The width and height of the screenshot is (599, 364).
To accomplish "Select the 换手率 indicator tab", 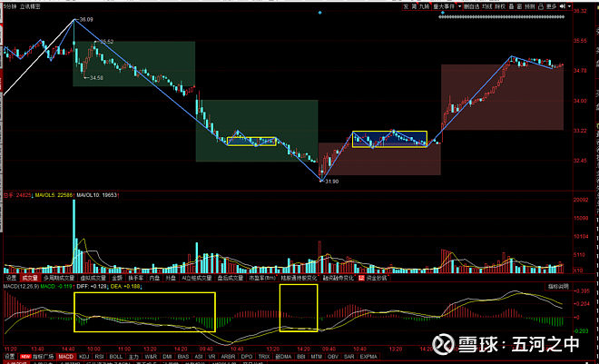I will [135, 278].
